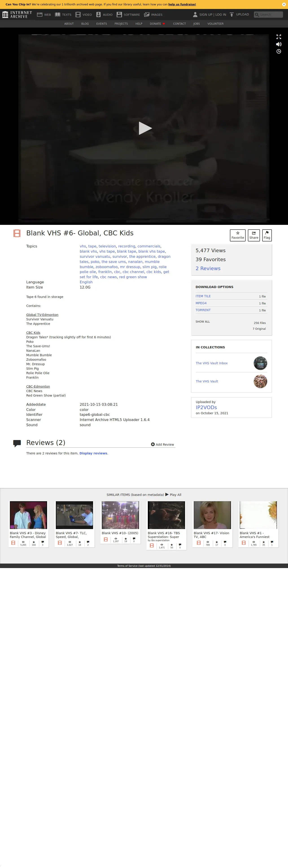Focus the Search input field
The image size is (288, 868).
click(268, 15)
